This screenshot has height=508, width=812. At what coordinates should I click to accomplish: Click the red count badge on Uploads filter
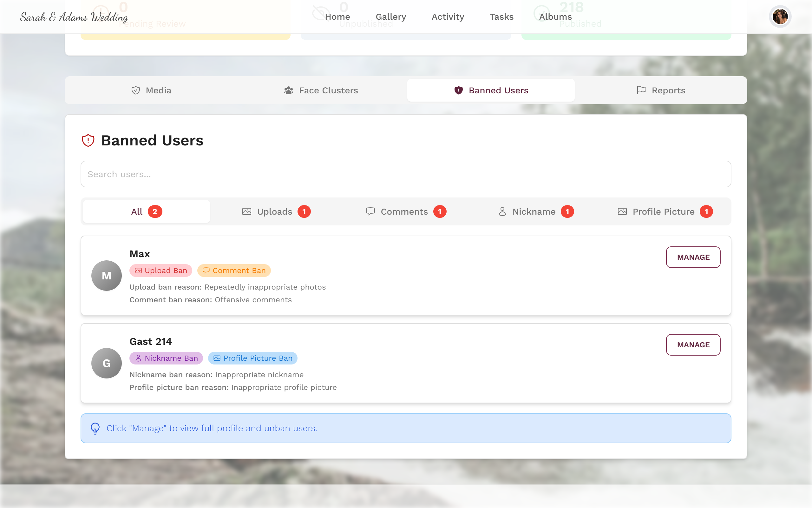(x=304, y=212)
